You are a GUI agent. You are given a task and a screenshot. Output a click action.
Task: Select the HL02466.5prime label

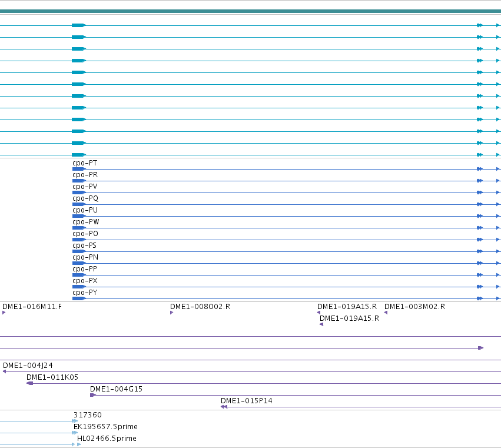click(x=107, y=439)
